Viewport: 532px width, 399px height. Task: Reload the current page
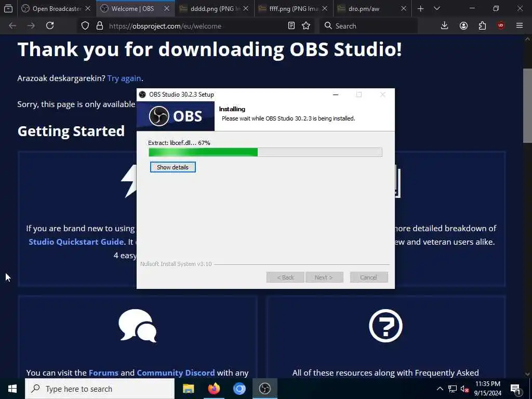(50, 25)
